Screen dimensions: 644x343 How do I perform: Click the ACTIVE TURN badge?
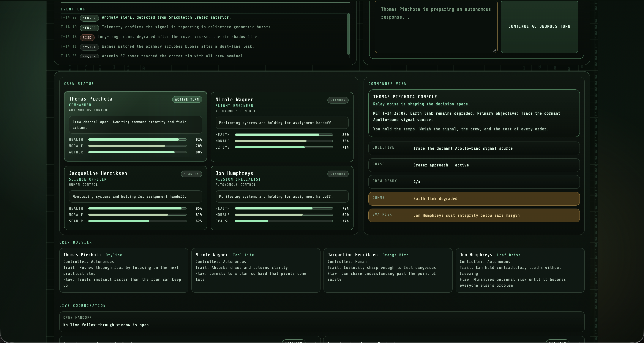187,99
